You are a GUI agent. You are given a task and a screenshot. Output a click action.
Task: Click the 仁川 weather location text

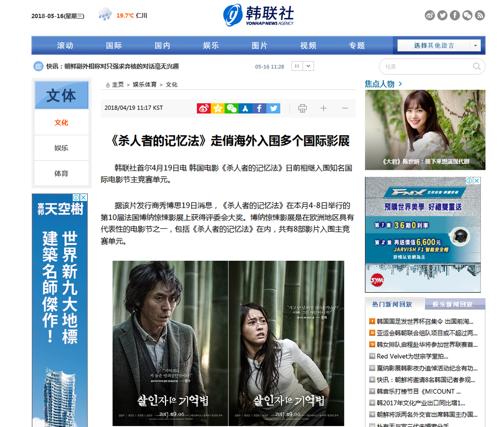pyautogui.click(x=141, y=15)
